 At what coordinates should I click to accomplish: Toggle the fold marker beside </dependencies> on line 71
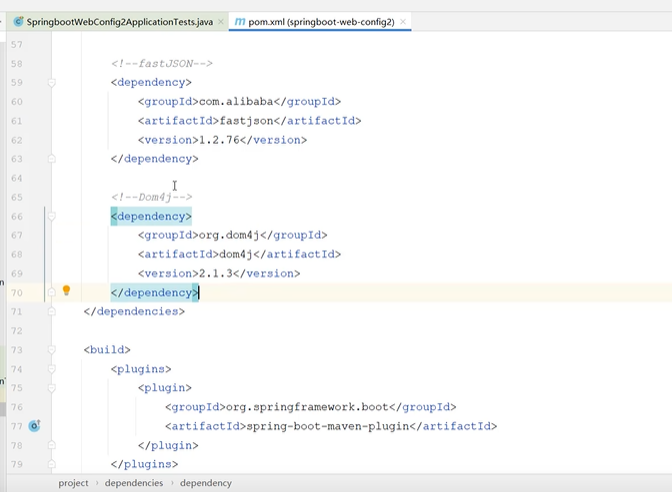coord(51,312)
